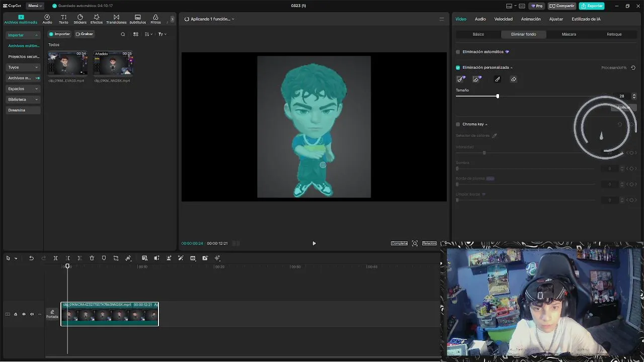644x362 pixels.
Task: Lock the main video track
Action: point(16,314)
